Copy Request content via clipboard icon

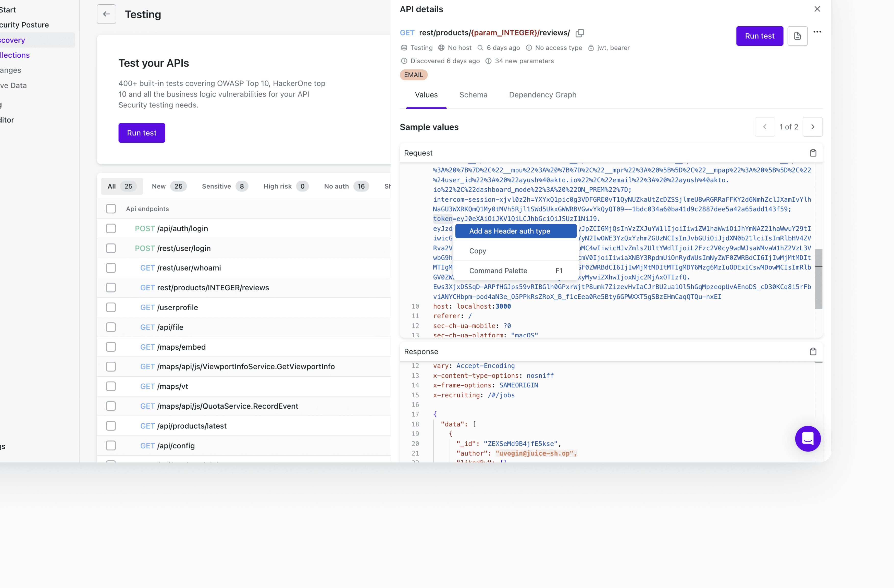click(813, 153)
